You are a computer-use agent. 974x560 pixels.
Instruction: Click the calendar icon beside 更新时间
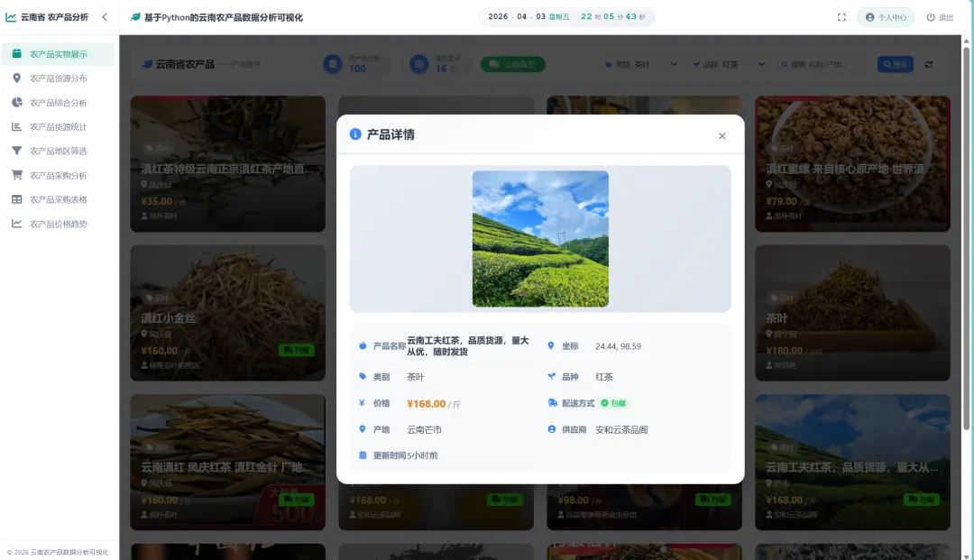(363, 455)
